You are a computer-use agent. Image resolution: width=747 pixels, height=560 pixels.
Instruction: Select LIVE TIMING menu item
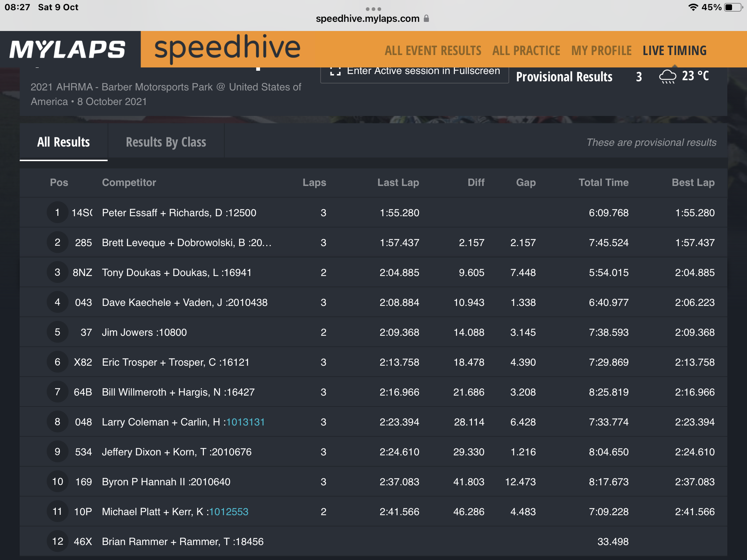pos(674,51)
